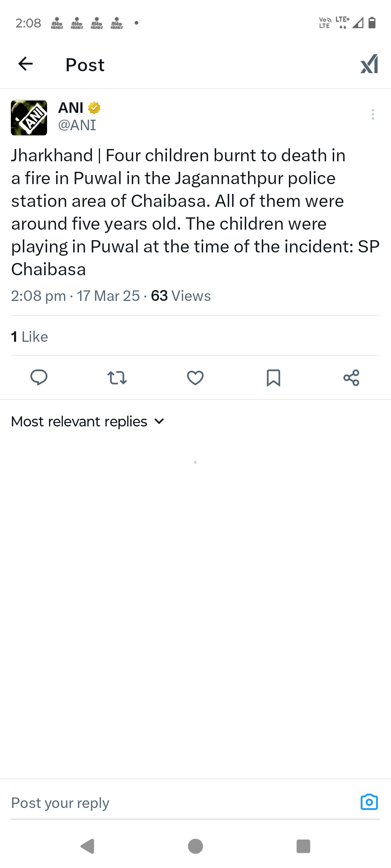Expand Most relevant replies sort dropdown
Screen dimensions: 391x868
pos(79,421)
